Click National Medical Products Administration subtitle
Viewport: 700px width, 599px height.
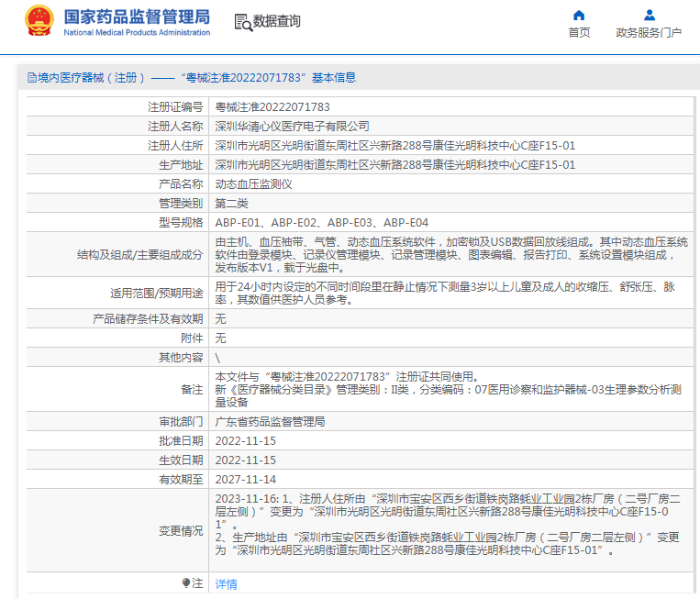pos(137,32)
